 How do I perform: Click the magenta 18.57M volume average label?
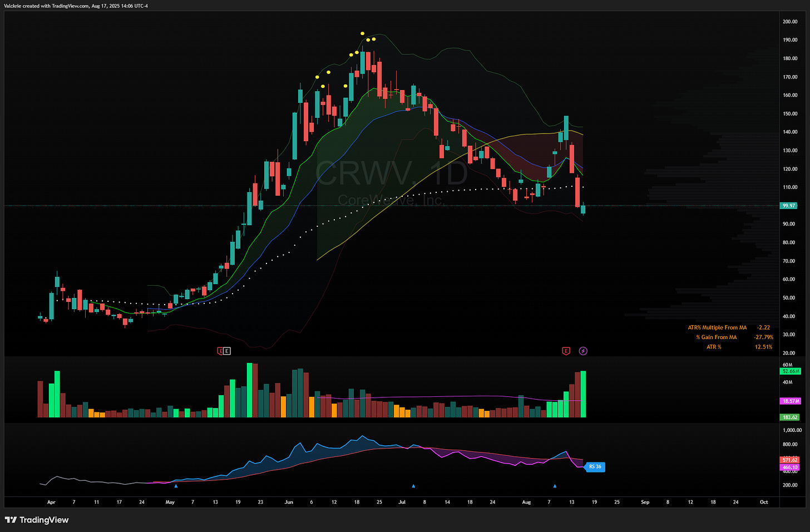[x=791, y=401]
